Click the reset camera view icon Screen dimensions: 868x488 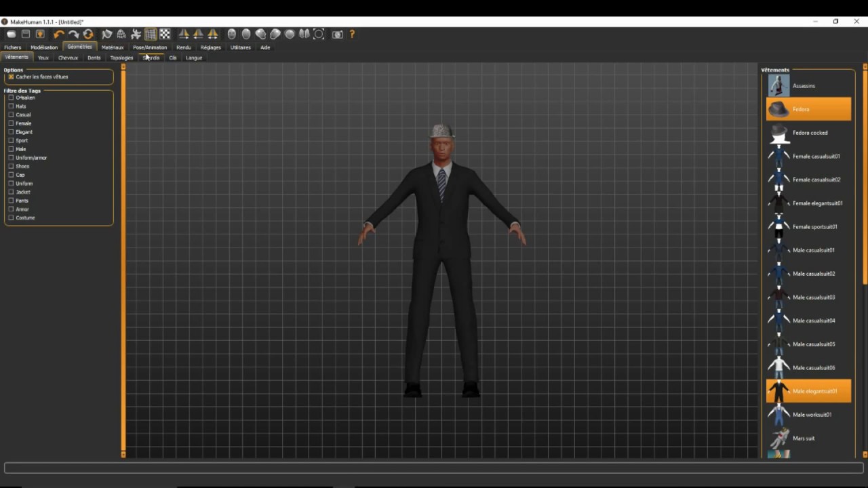coord(319,34)
